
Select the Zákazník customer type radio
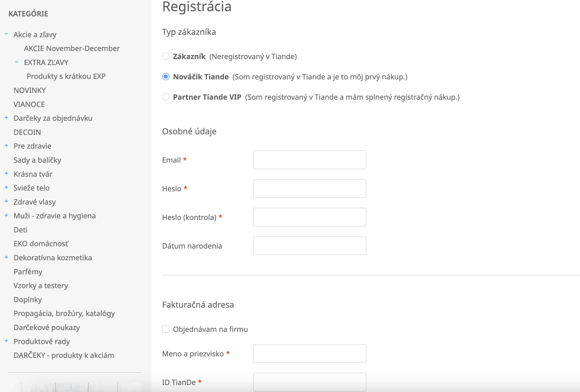tap(166, 56)
